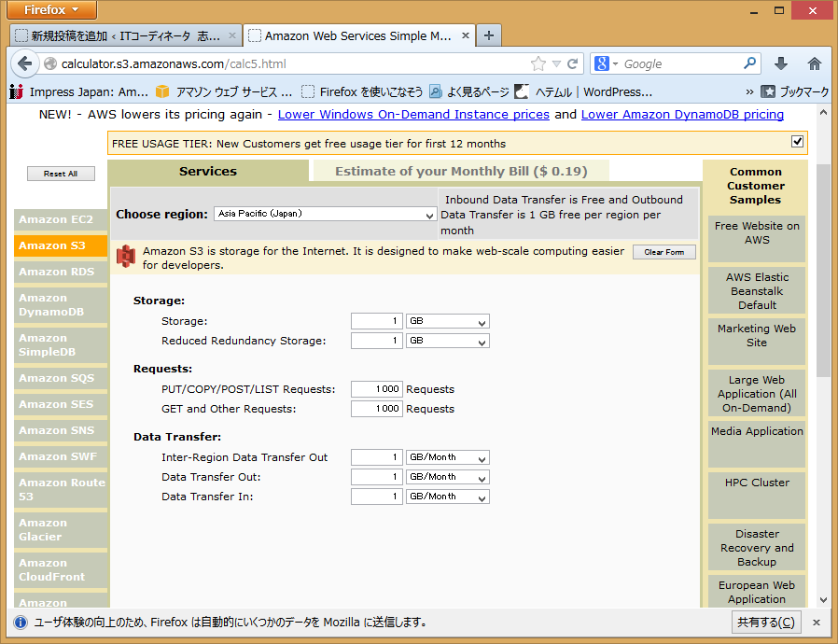
Task: Select Amazon Glacier in the sidebar
Action: point(61,530)
